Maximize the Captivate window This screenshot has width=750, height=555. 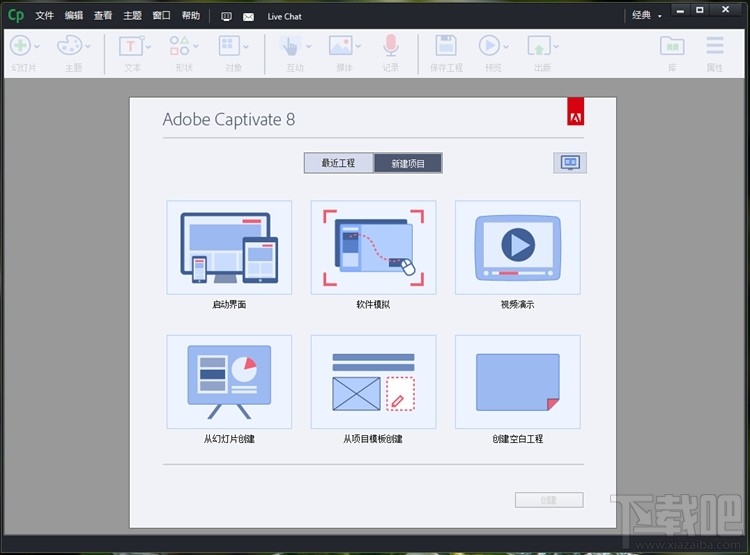pyautogui.click(x=700, y=10)
